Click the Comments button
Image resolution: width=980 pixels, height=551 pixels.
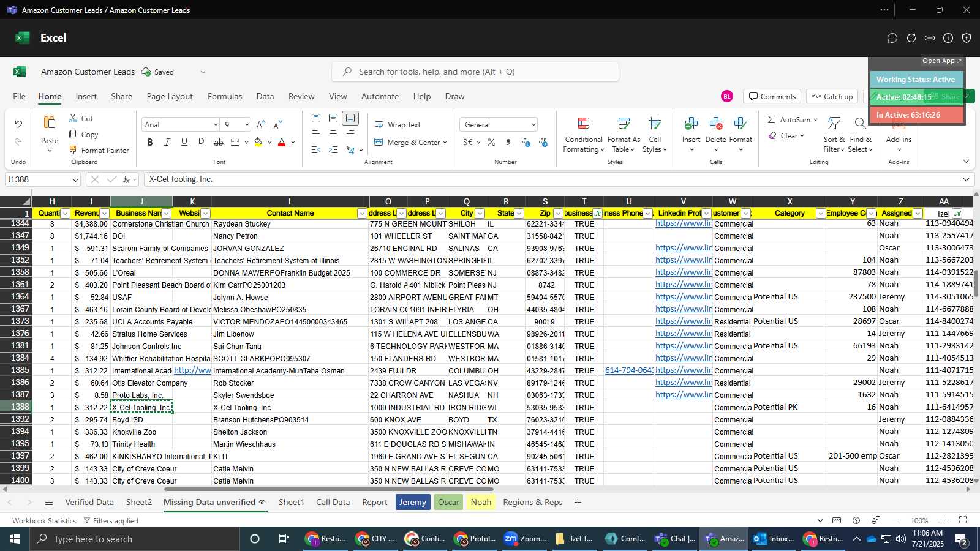[x=772, y=96]
